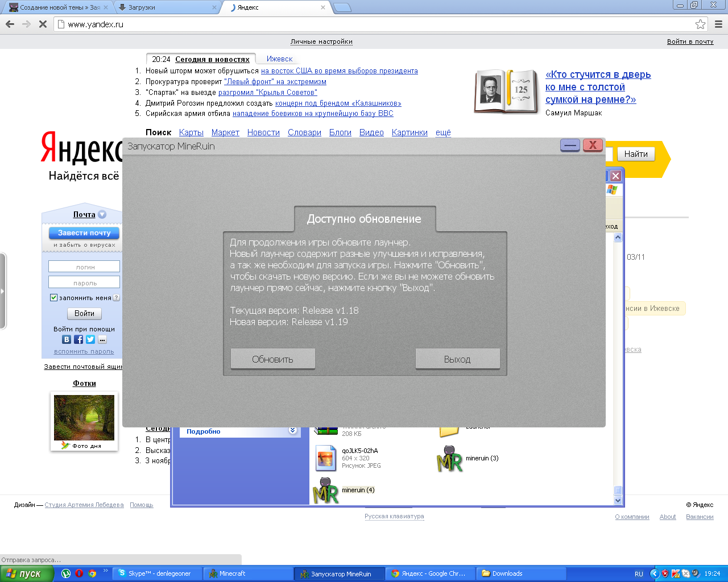Select the Сегодня в новостях tab
Viewport: 728px width, 582px height.
coord(212,59)
